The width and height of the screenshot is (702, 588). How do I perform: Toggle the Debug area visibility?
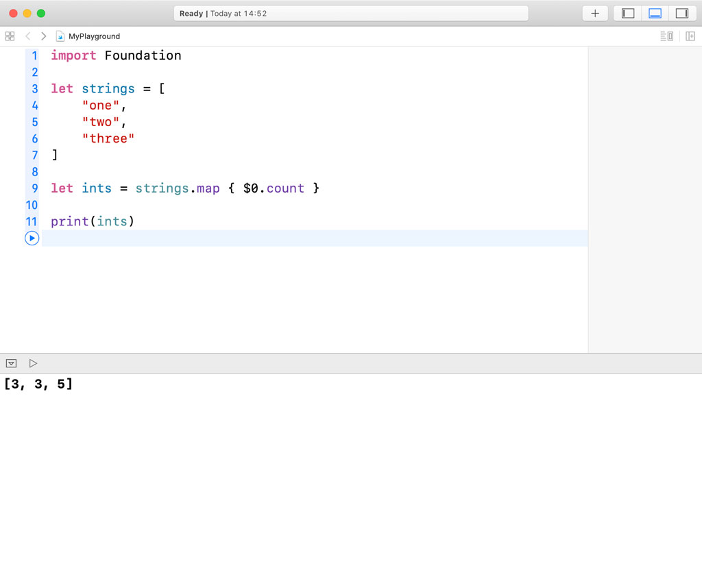click(x=655, y=13)
